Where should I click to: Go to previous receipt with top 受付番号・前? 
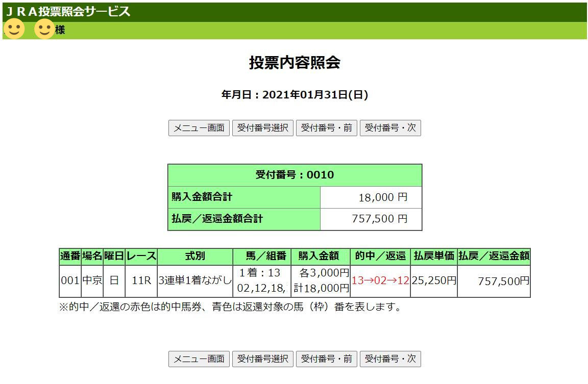click(327, 128)
